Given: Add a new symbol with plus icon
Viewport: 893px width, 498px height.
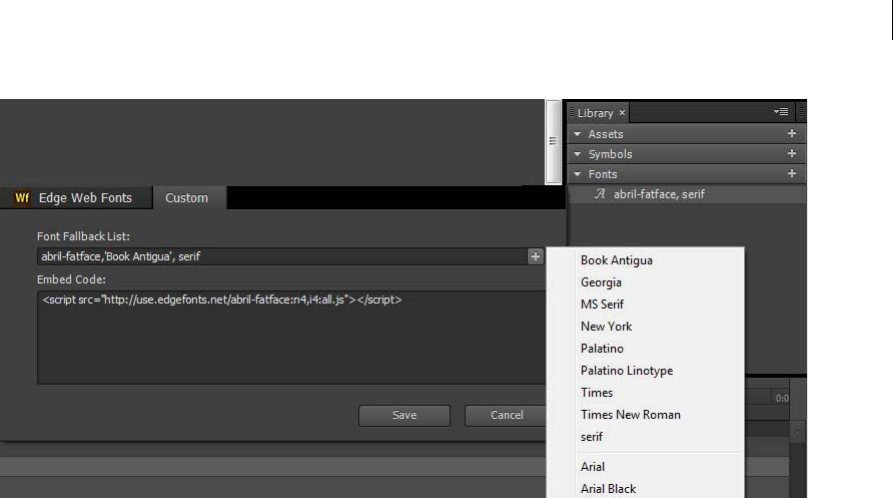Looking at the screenshot, I should pyautogui.click(x=792, y=153).
